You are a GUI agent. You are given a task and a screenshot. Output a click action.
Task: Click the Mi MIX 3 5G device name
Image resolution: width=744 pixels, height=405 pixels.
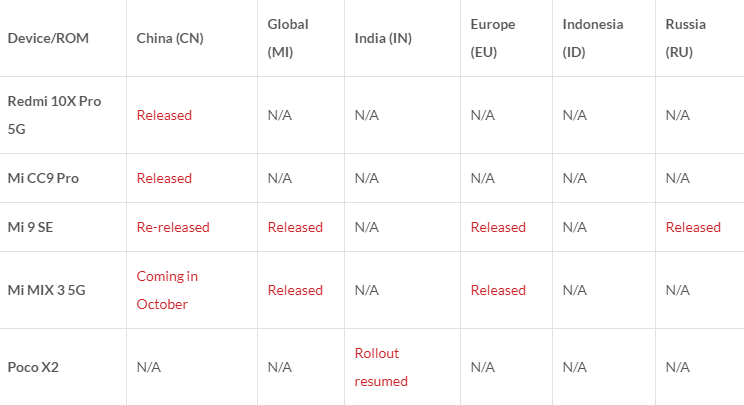[48, 290]
